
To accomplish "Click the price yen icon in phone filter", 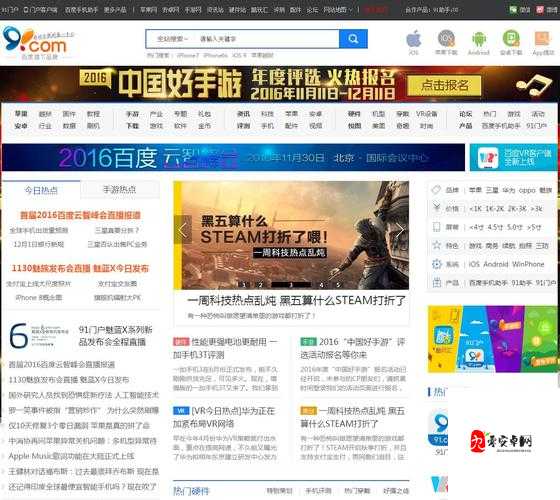I will point(436,208).
